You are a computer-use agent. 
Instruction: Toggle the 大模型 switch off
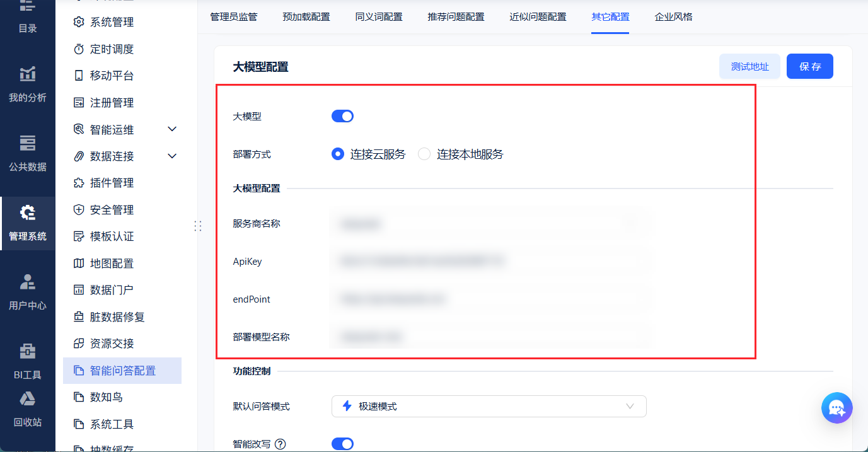(342, 116)
